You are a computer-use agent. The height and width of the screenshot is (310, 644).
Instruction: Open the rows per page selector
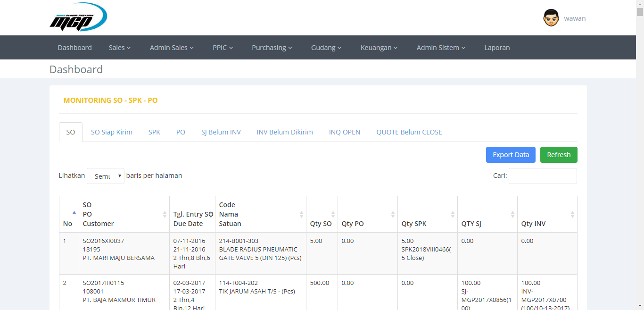106,176
